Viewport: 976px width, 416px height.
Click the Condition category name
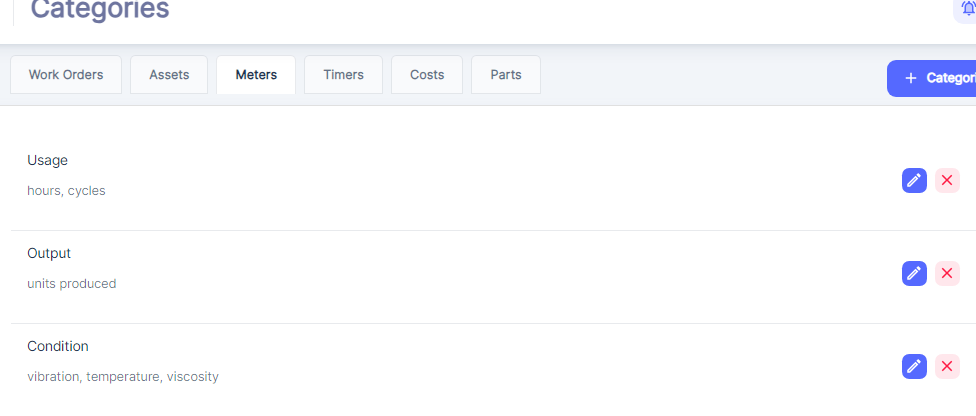[x=58, y=346]
